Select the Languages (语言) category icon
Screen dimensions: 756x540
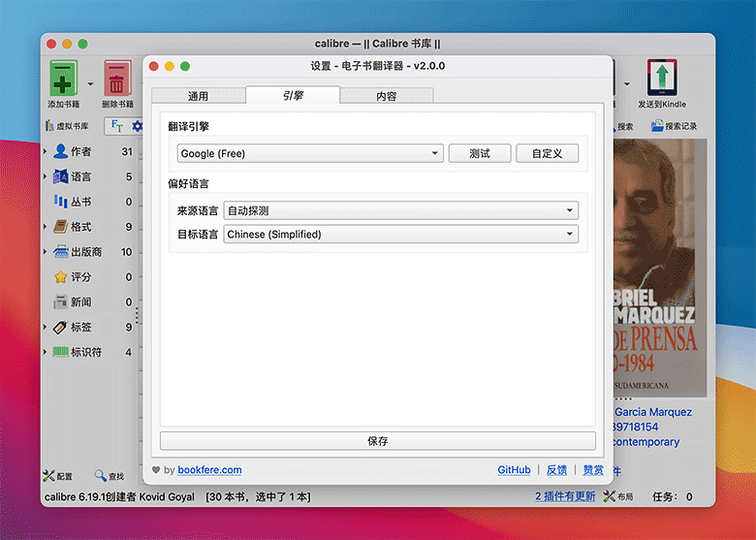coord(61,176)
